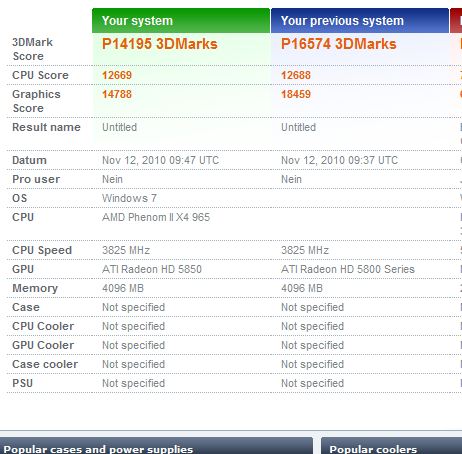Click the 'CPU' row label

point(23,217)
